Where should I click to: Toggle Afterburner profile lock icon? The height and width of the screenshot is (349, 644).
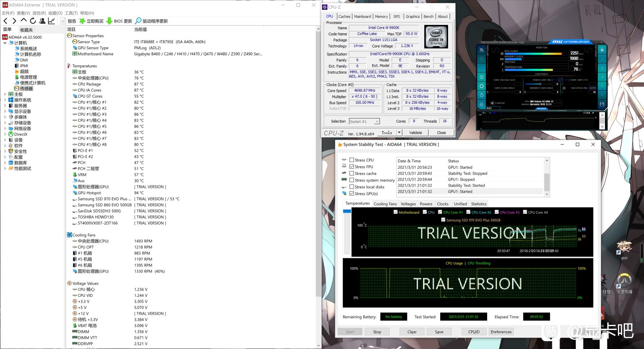click(x=602, y=50)
